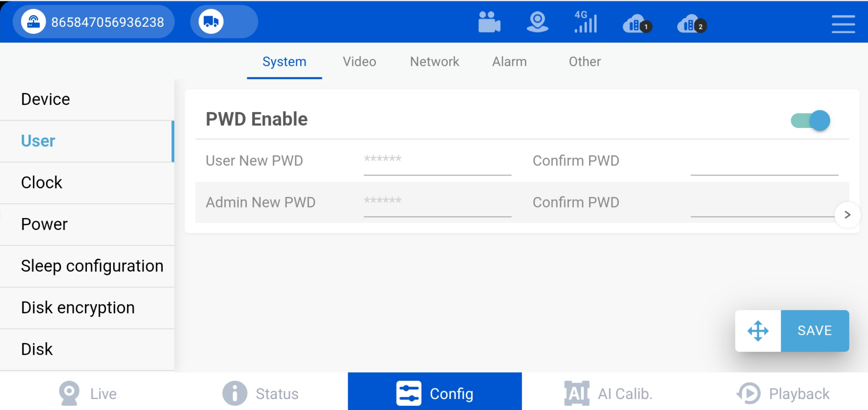This screenshot has width=868, height=410.
Task: Open Sleep configuration in the sidebar
Action: tap(87, 266)
